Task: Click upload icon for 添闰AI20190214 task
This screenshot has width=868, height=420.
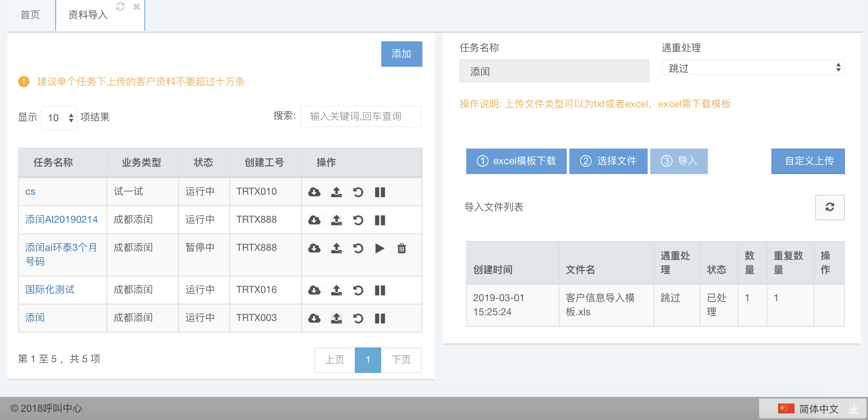Action: 337,220
